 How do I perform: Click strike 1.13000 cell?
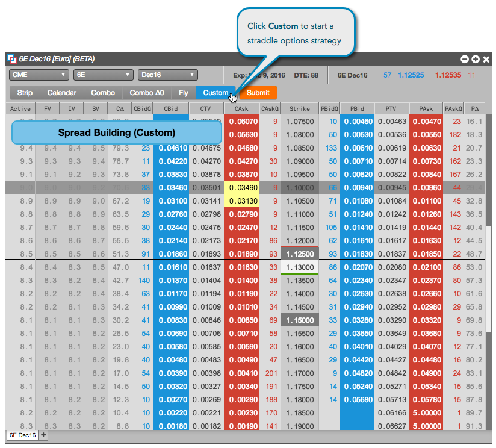300,267
